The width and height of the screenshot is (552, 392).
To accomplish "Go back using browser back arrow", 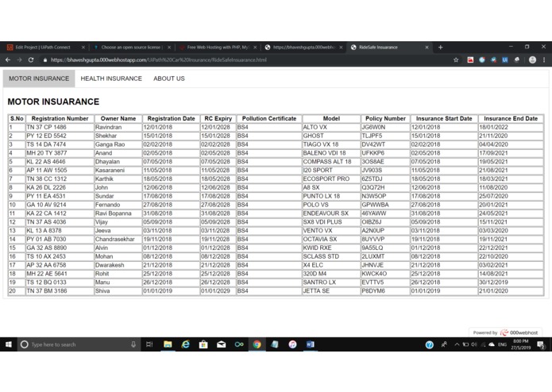I will coord(8,60).
